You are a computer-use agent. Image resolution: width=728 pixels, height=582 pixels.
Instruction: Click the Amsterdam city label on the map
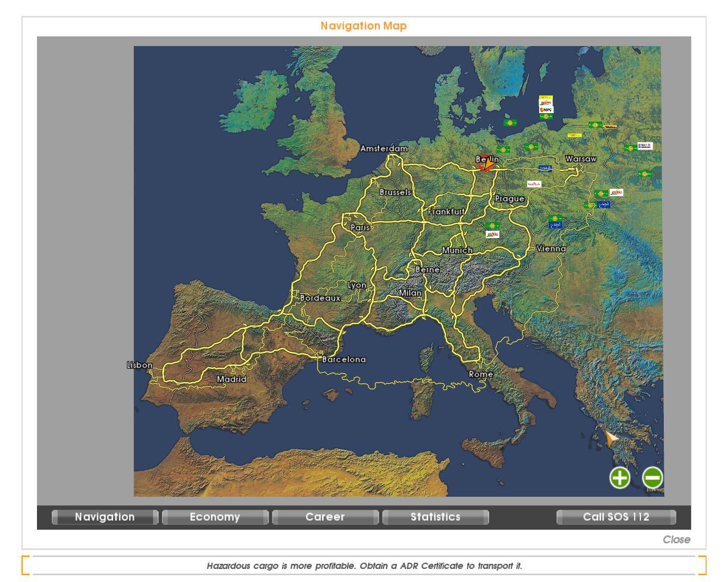click(384, 149)
